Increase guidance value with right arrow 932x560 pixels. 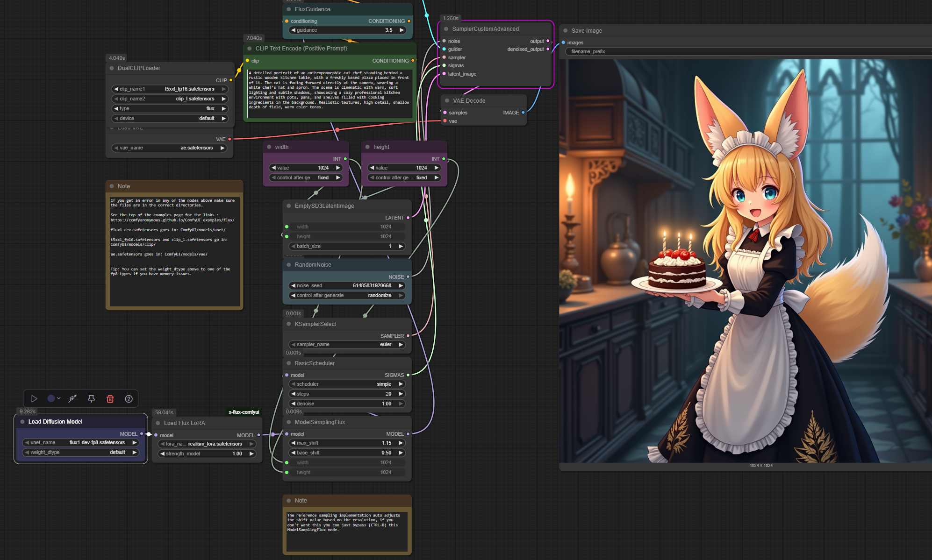coord(401,30)
